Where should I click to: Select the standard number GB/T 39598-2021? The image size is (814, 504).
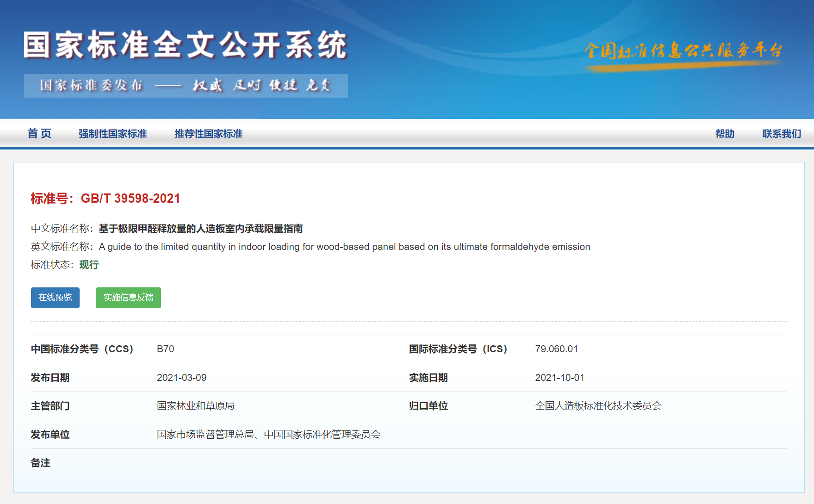130,199
